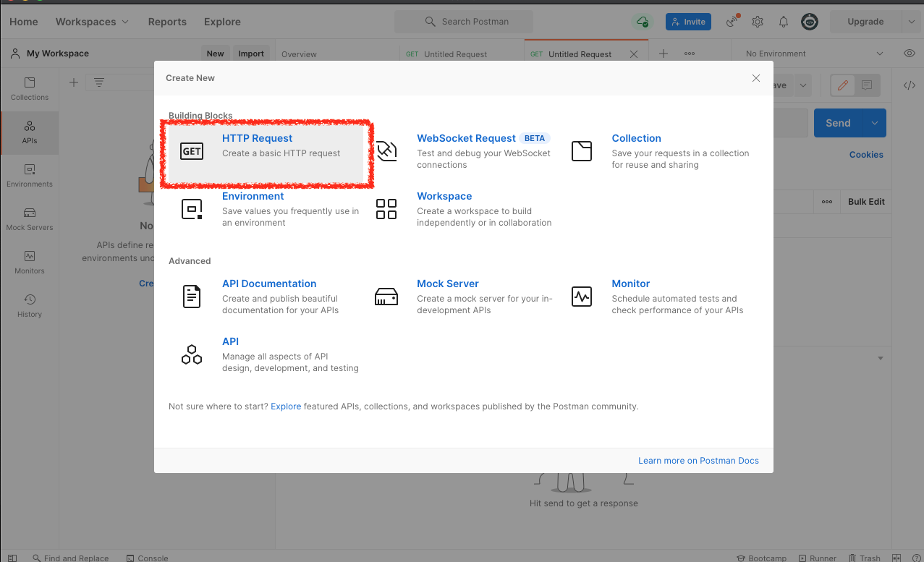Click the New button in workspace header
Screen dimensions: 924x562
click(215, 54)
